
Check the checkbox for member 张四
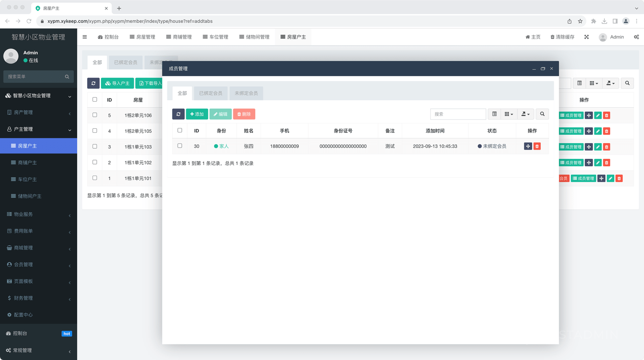[x=180, y=146]
